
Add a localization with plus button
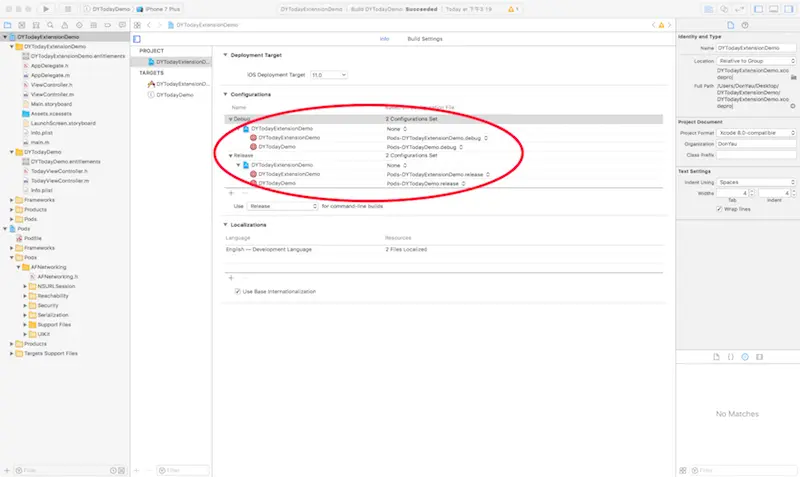click(x=231, y=278)
